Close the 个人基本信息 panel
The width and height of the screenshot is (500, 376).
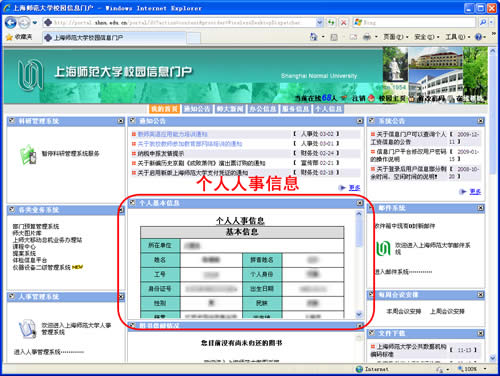click(x=360, y=203)
